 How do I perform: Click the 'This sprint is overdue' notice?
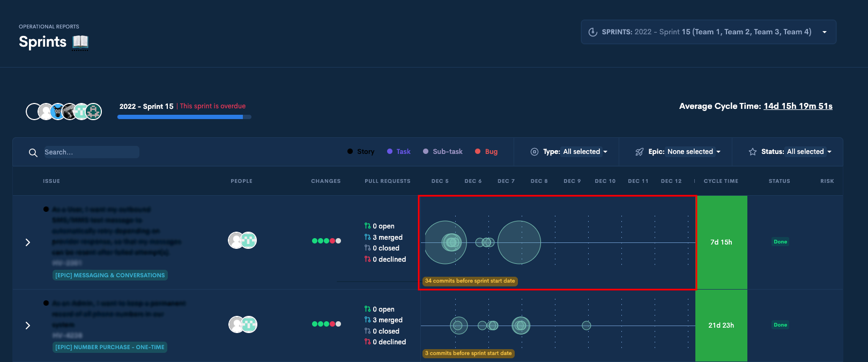213,106
